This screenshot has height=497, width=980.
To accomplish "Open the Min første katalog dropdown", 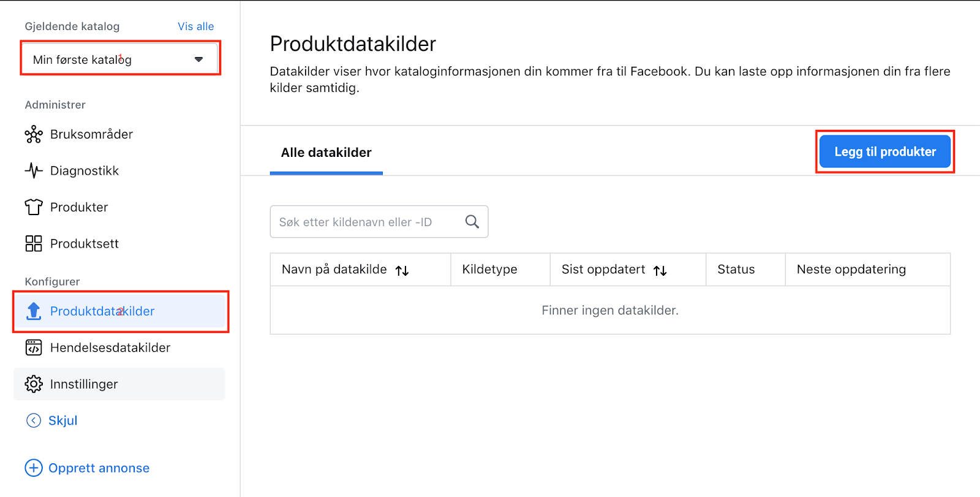I will [120, 59].
